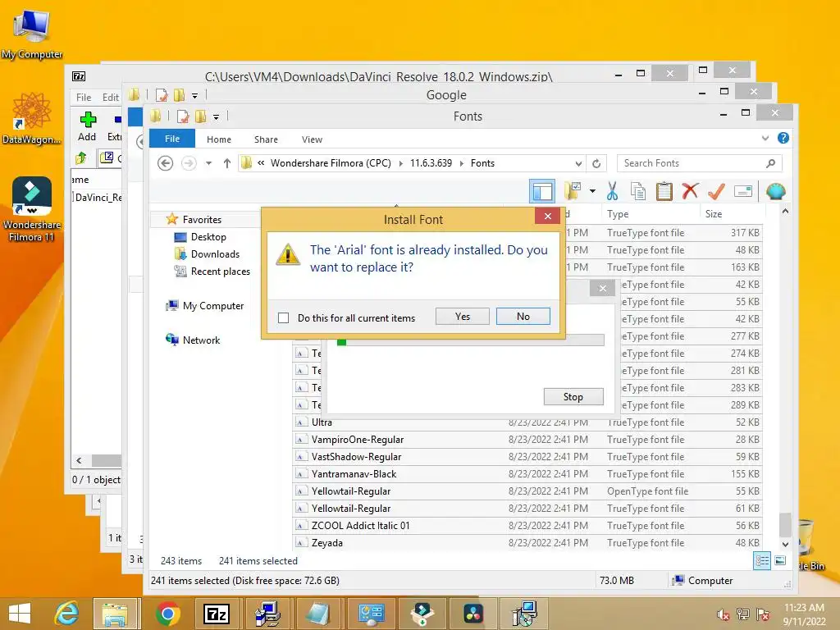This screenshot has width=840, height=630.
Task: Click Wondershare Filmora (CPC) breadcrumb
Action: coord(331,163)
